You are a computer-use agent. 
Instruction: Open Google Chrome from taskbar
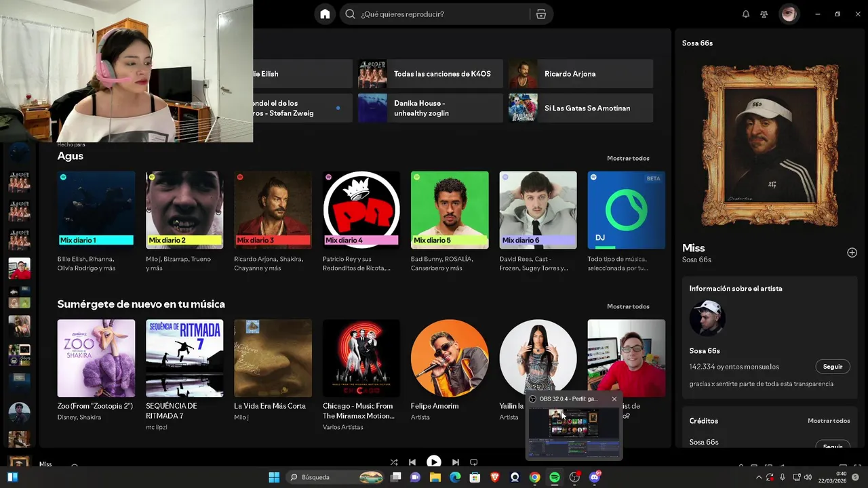pyautogui.click(x=535, y=477)
